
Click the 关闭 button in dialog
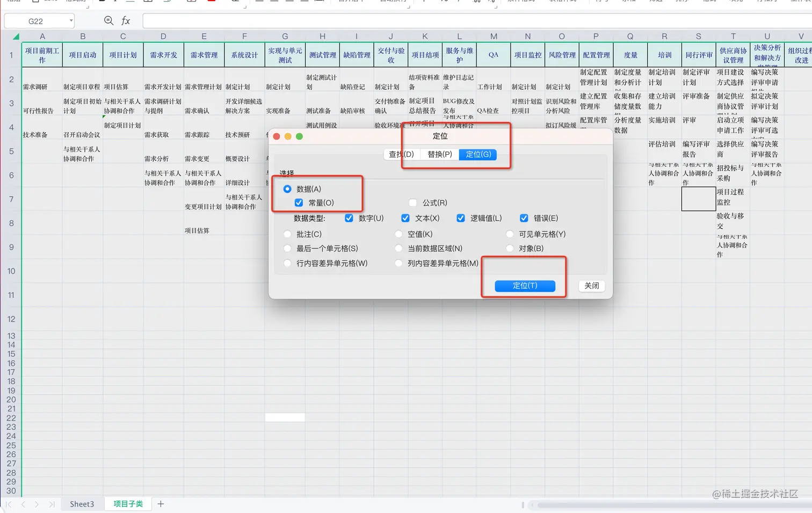coord(592,286)
